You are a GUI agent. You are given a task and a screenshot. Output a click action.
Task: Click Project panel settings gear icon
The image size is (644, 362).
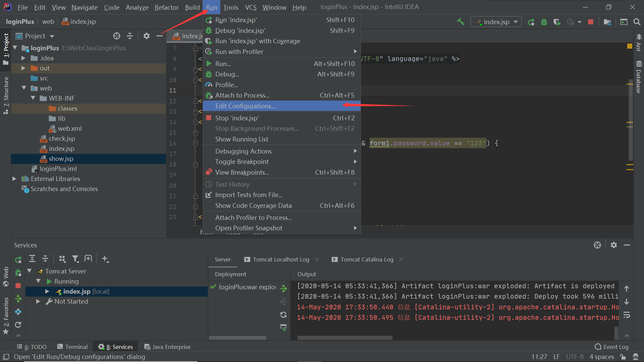[147, 36]
